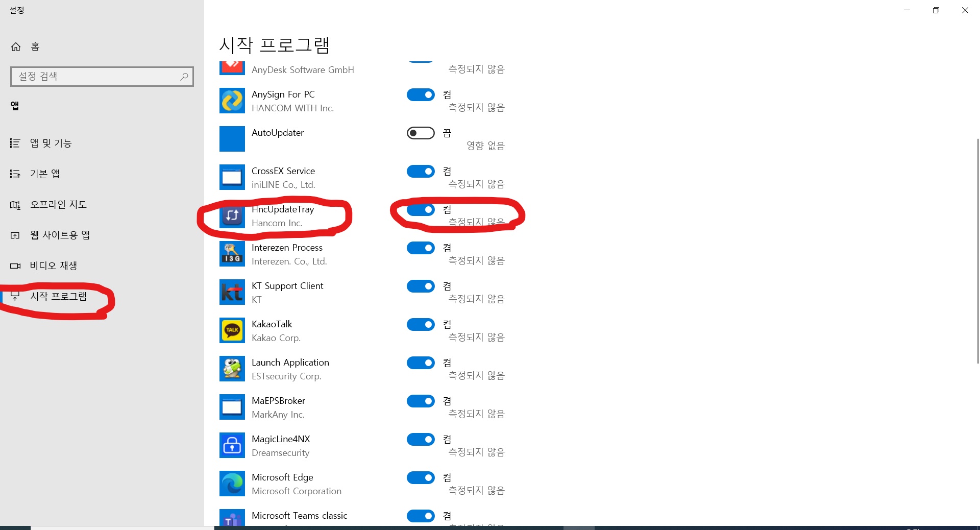Click the 'Hancom Inc.' publisher text

click(x=277, y=223)
